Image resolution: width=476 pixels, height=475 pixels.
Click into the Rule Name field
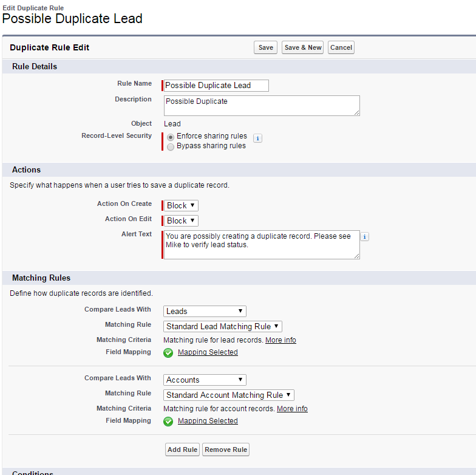[216, 86]
